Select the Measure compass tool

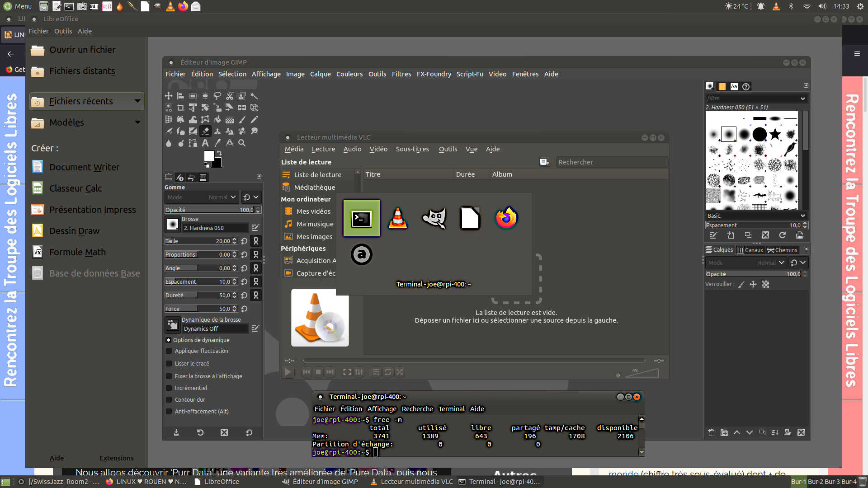tap(230, 143)
